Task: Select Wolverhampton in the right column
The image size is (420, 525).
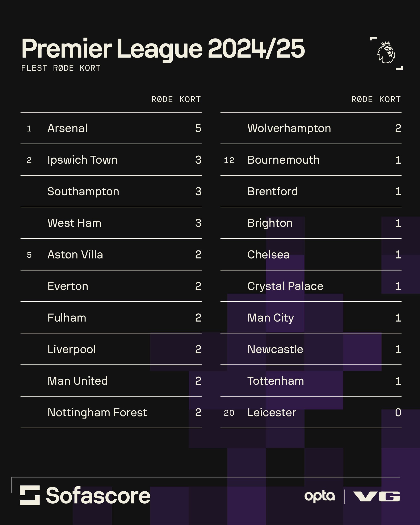Action: [289, 128]
